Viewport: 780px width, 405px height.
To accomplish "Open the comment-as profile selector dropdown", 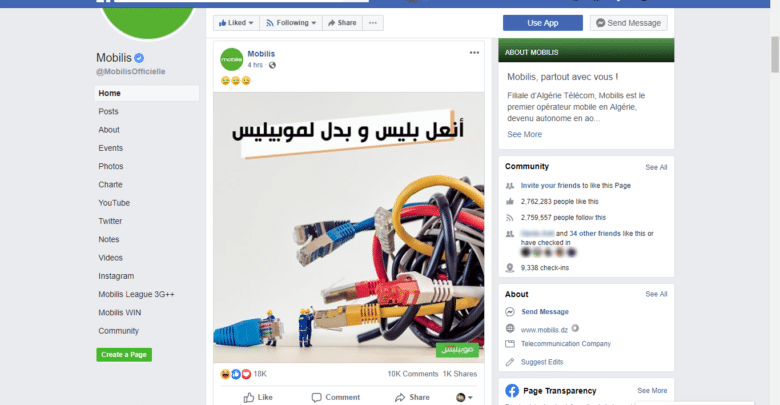I will 464,397.
